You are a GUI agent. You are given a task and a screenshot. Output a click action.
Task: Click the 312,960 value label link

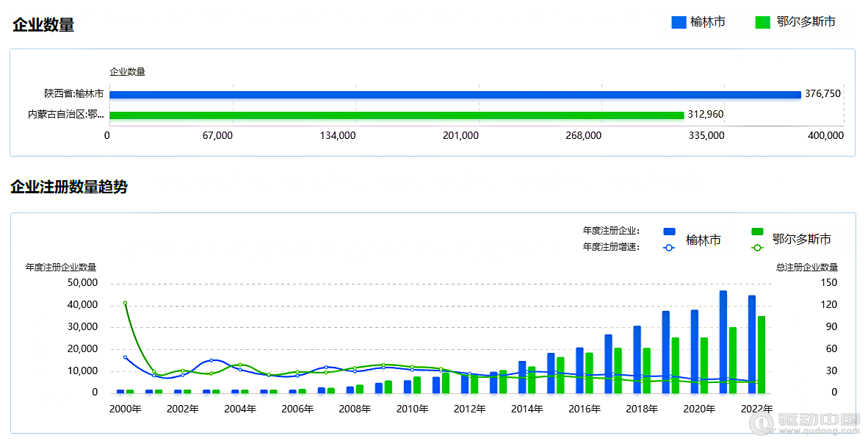(x=704, y=115)
